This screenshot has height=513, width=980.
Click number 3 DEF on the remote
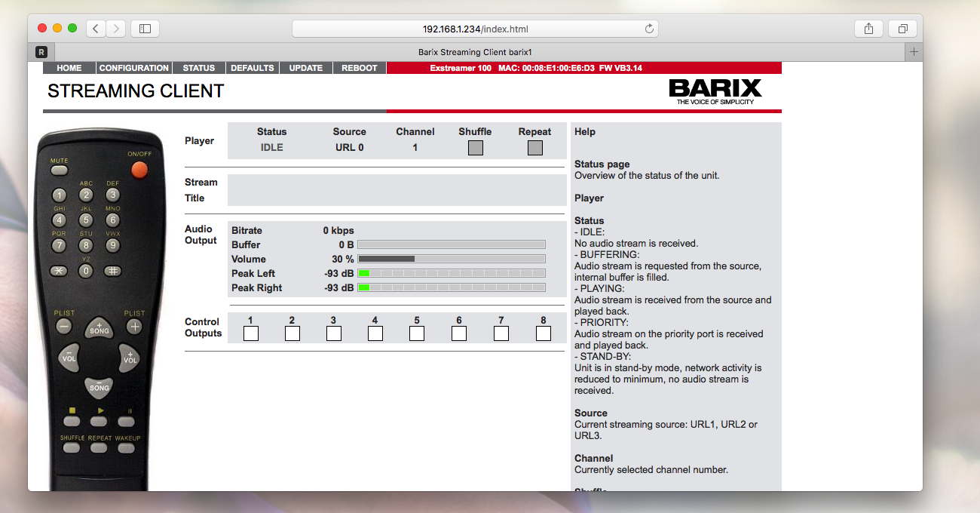[112, 195]
